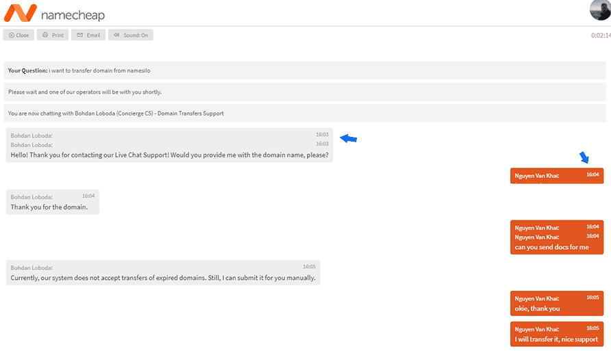Click 'Currently, our system does not accept' message
The height and width of the screenshot is (364, 611).
163,272
